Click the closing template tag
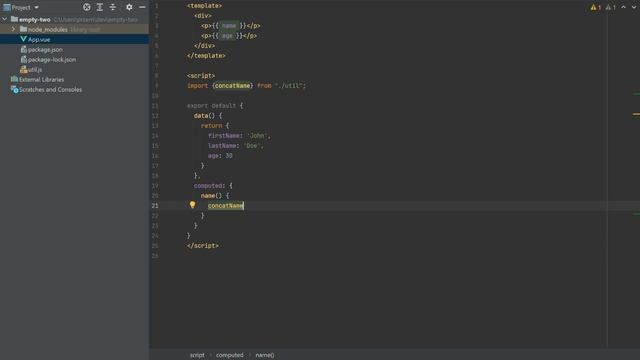Screen dimensions: 640x360 [206, 56]
